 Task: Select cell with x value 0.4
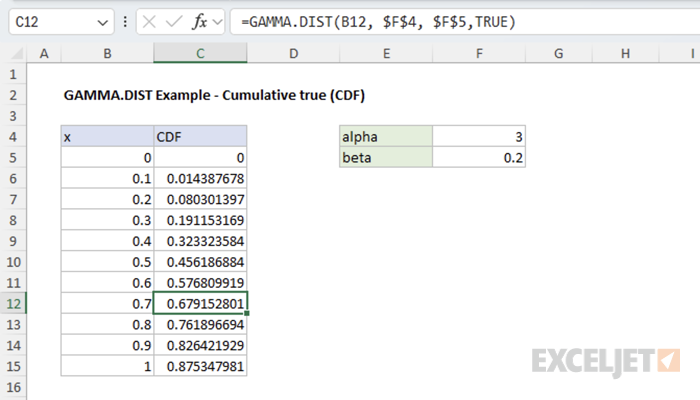click(108, 241)
